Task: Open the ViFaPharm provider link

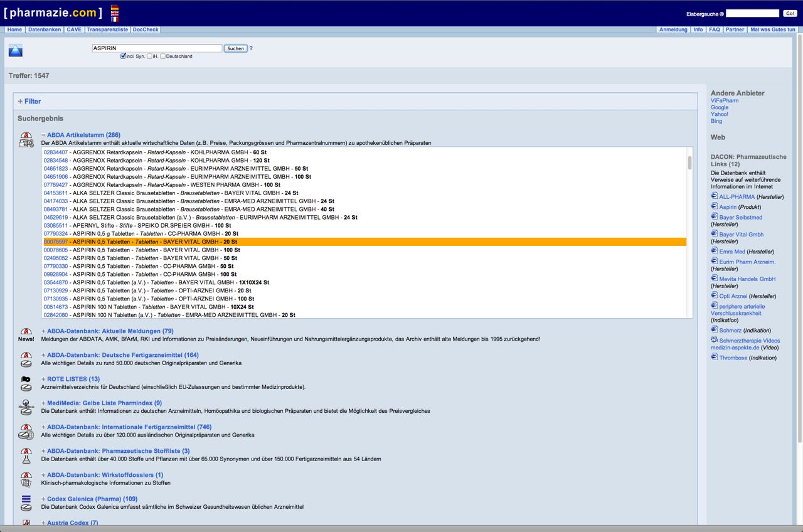Action: click(x=724, y=100)
